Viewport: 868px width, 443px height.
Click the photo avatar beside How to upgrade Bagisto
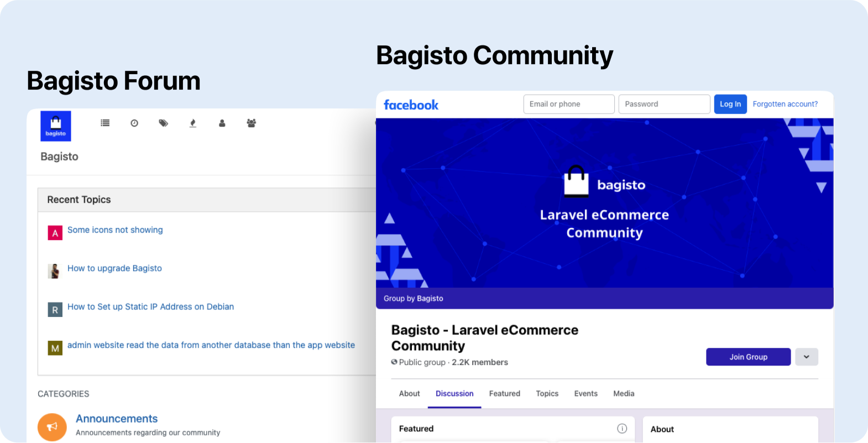click(55, 271)
